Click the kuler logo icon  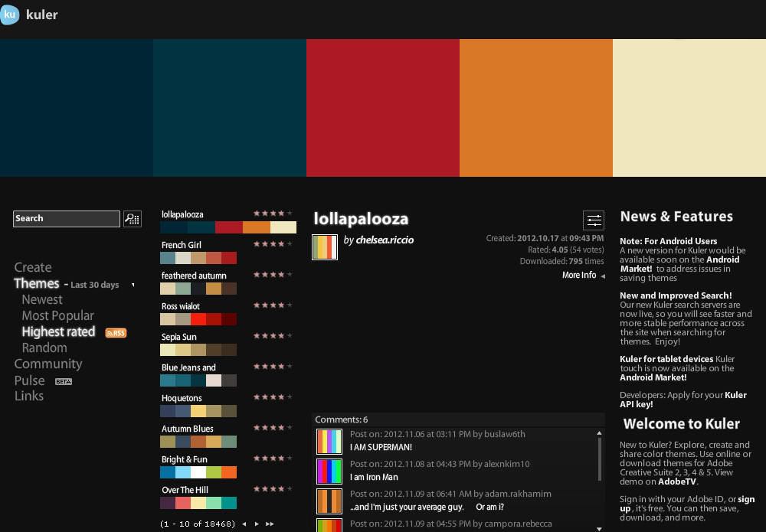click(x=8, y=14)
